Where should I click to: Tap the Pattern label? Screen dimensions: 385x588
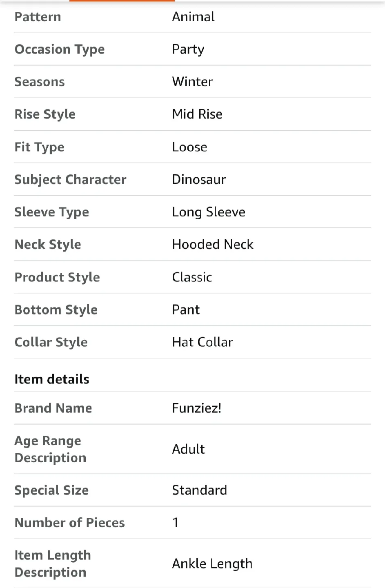38,17
